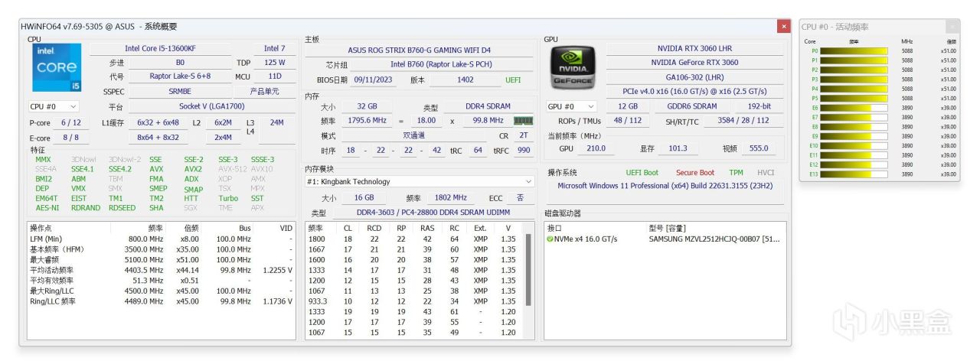Open the GPU #0 selector dropdown
The height and width of the screenshot is (364, 980).
pyautogui.click(x=571, y=106)
